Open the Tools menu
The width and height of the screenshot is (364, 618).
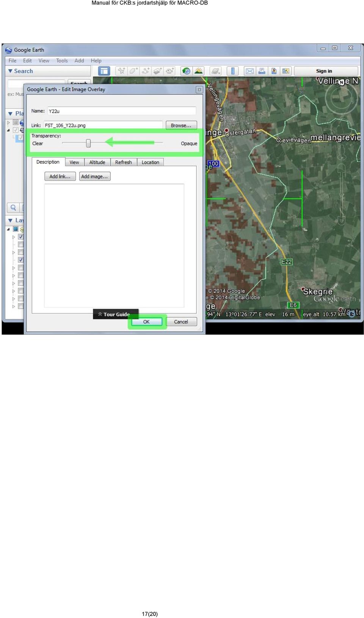pyautogui.click(x=62, y=61)
